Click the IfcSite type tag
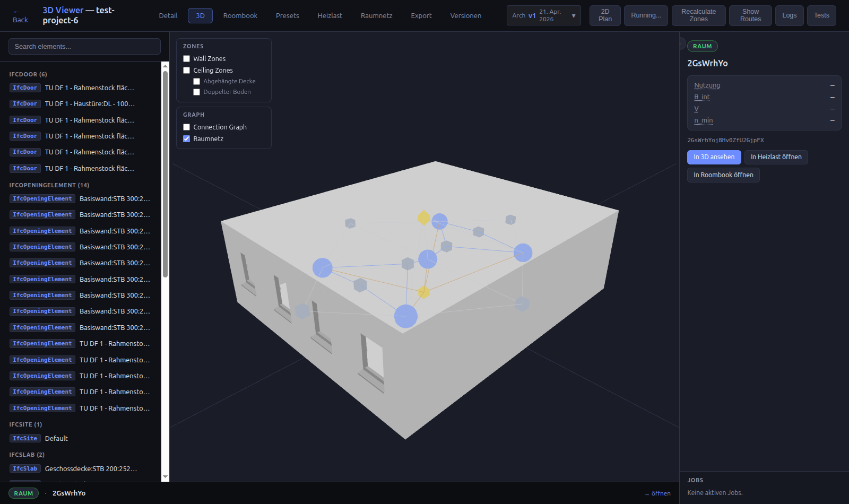Image resolution: width=849 pixels, height=504 pixels. coord(25,438)
